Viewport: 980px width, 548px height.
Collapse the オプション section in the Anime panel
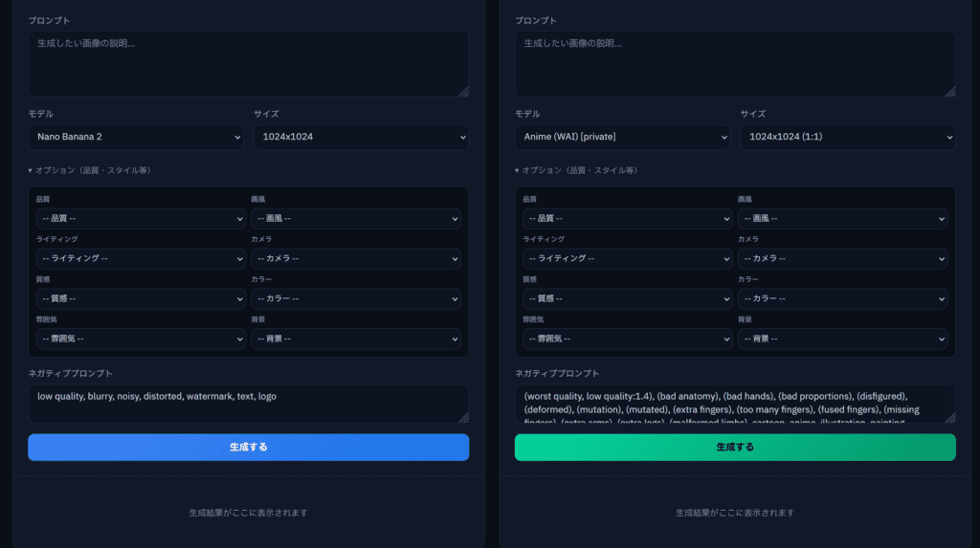(576, 170)
